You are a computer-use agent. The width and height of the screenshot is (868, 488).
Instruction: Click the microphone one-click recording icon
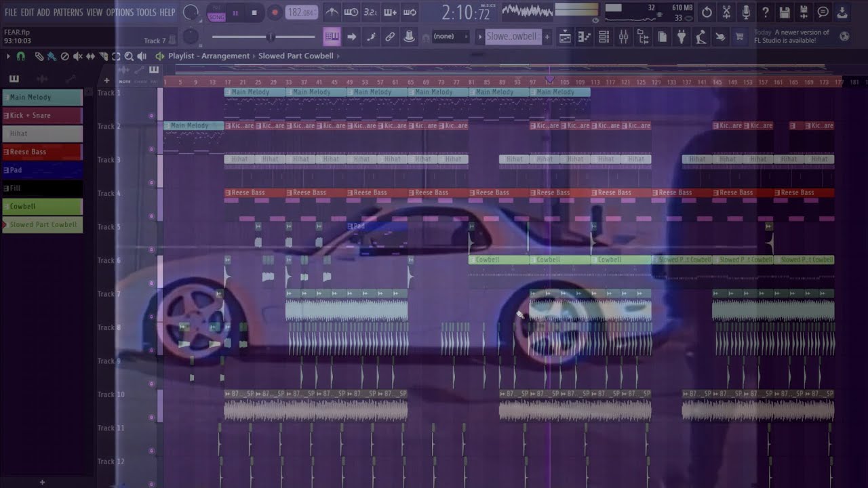746,12
